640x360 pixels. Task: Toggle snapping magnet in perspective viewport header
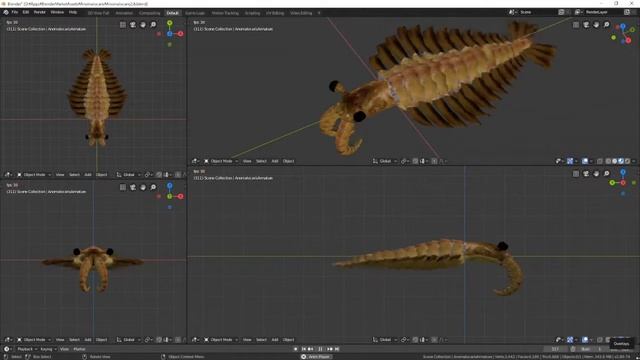pos(415,161)
